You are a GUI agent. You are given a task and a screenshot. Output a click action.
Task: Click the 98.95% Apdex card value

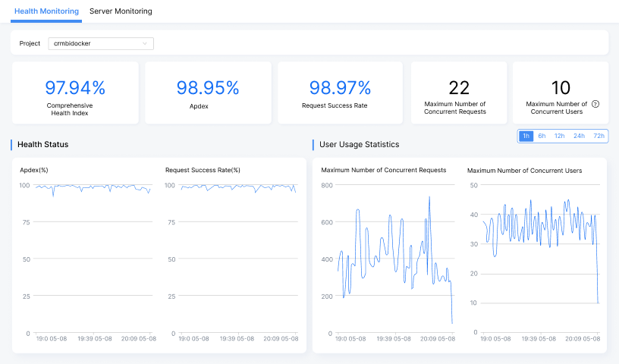click(x=208, y=87)
